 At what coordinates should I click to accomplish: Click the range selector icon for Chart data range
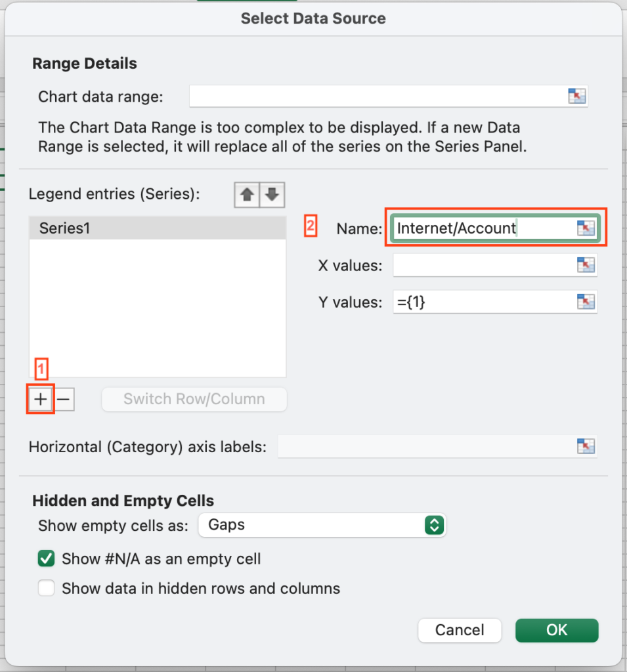tap(577, 96)
